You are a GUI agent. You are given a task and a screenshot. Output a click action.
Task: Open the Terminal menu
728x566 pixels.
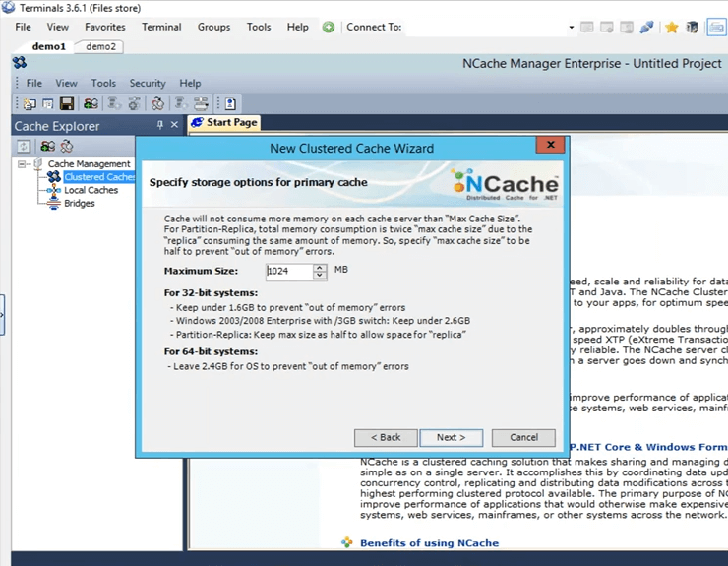tap(161, 27)
